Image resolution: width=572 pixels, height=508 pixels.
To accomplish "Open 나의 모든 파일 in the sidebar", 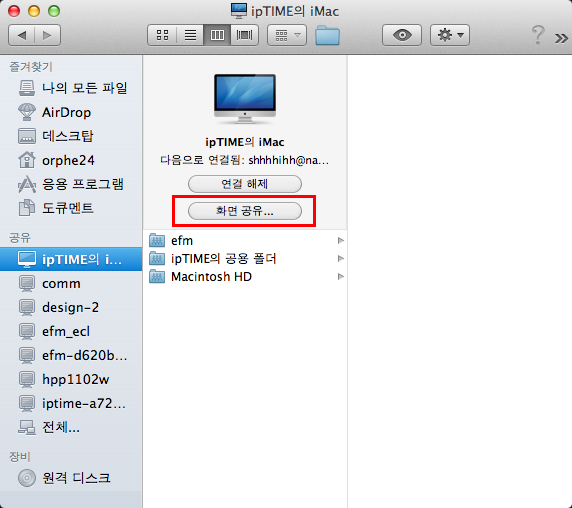I will coord(71,88).
